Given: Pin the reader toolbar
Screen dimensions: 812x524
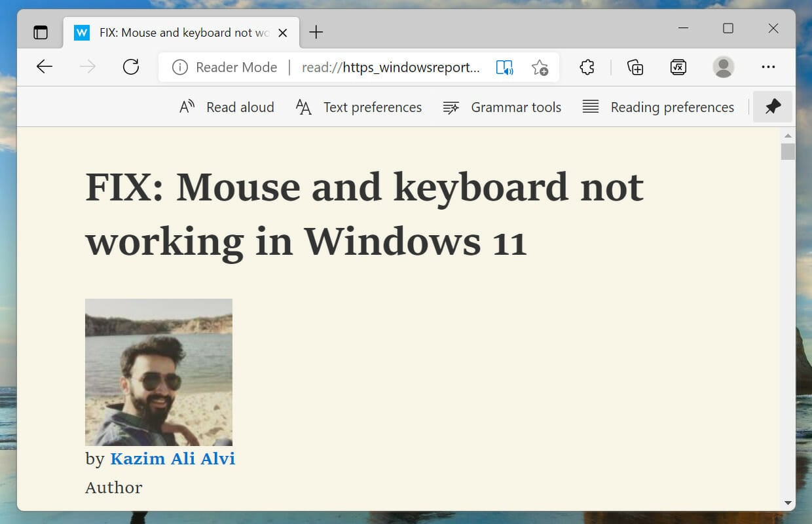Looking at the screenshot, I should (773, 107).
